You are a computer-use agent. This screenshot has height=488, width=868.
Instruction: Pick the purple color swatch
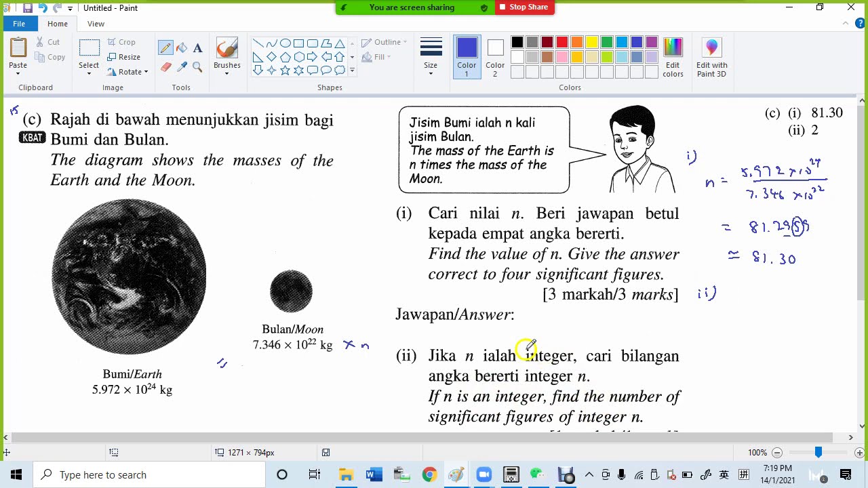coord(652,43)
